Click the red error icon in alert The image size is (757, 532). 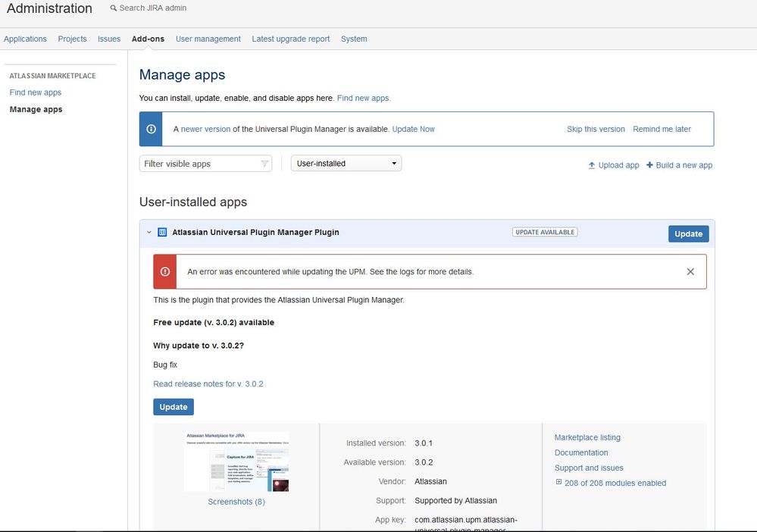click(165, 271)
